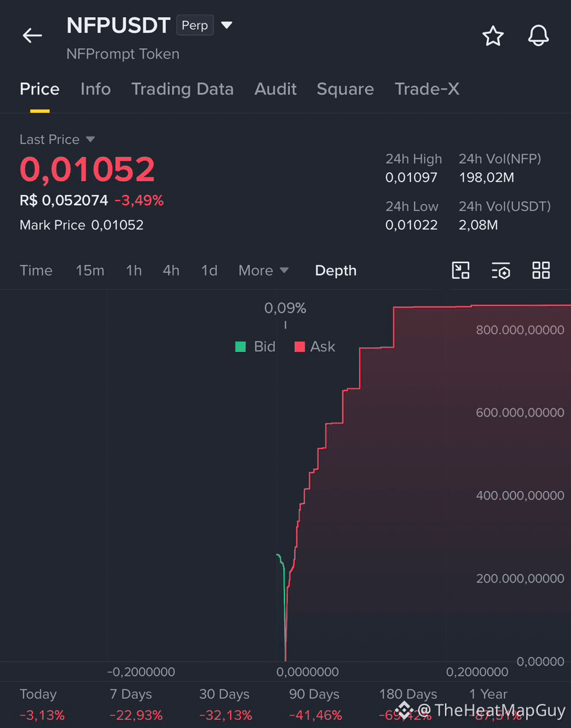The height and width of the screenshot is (728, 571).
Task: Click the 0,0000000 x-axis label
Action: [x=307, y=672]
